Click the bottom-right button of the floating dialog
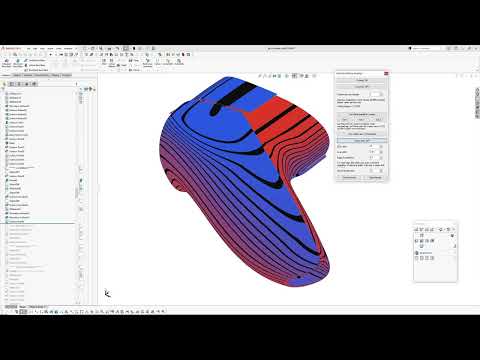The width and height of the screenshot is (480, 360). point(375,177)
